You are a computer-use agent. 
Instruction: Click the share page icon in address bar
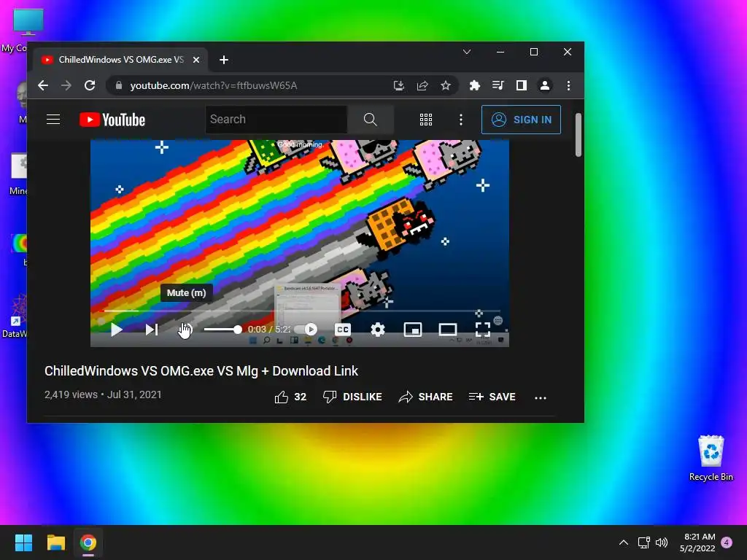point(422,85)
